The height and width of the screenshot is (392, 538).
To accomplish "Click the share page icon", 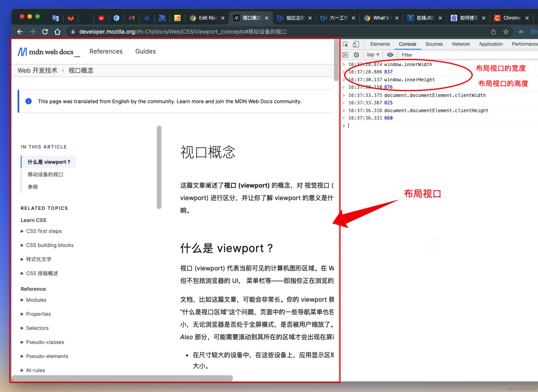I will pos(493,32).
